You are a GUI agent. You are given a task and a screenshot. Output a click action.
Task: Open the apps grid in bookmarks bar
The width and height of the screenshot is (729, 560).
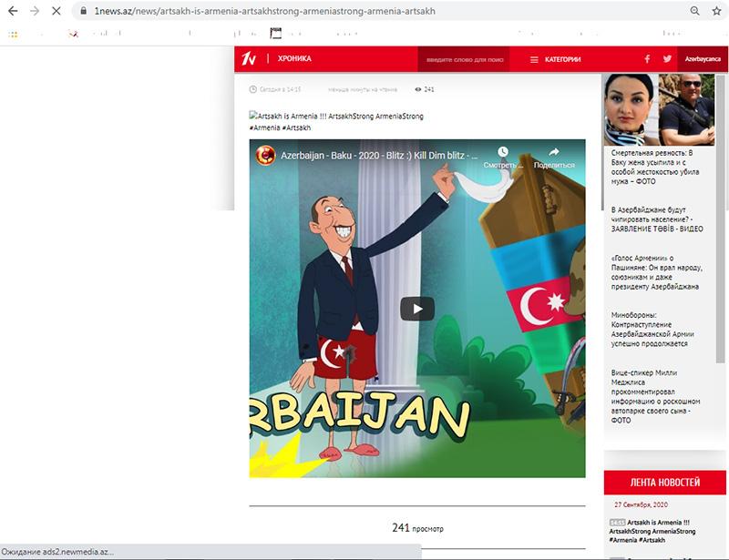[x=13, y=34]
